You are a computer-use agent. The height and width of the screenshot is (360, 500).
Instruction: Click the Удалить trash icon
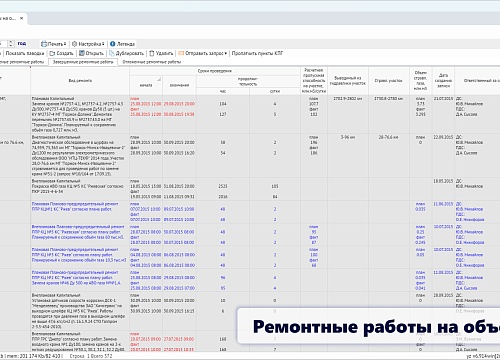coord(152,53)
